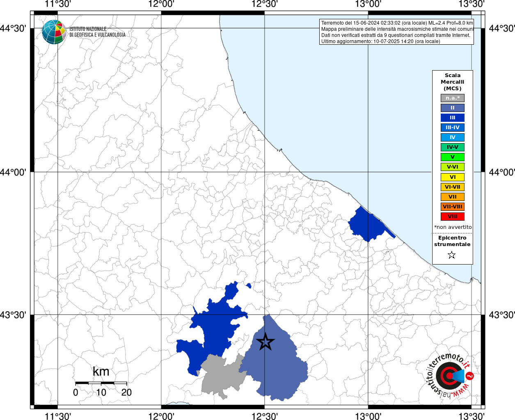Click the left 44°00' latitude label
The image size is (515, 420).
tap(13, 172)
